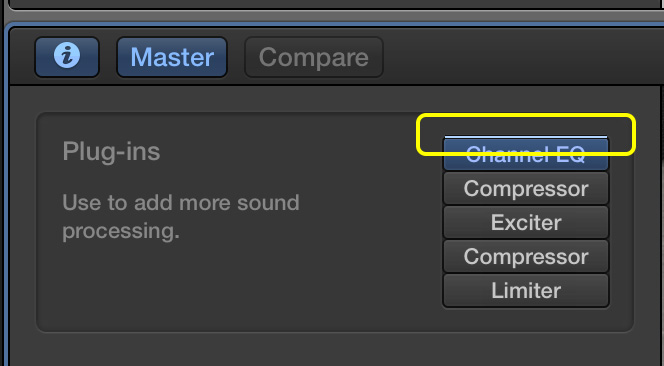Toggle the Compare button
Screen dimensions: 664x366
[x=314, y=57]
